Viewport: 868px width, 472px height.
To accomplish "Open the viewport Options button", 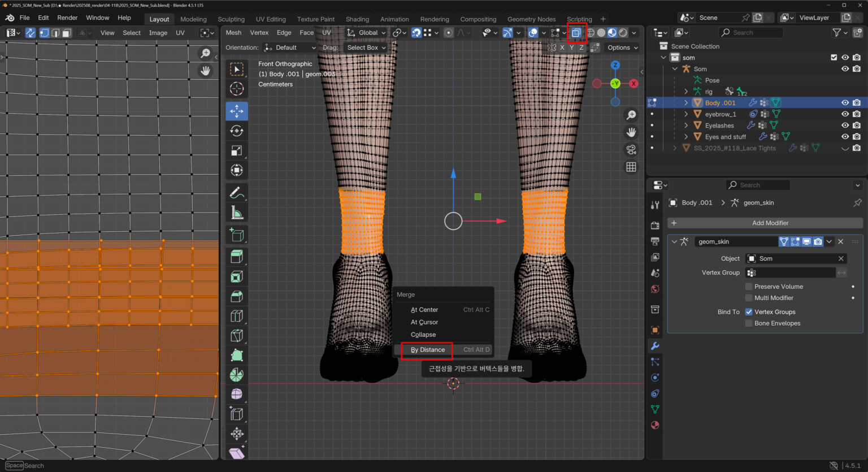I will (622, 47).
